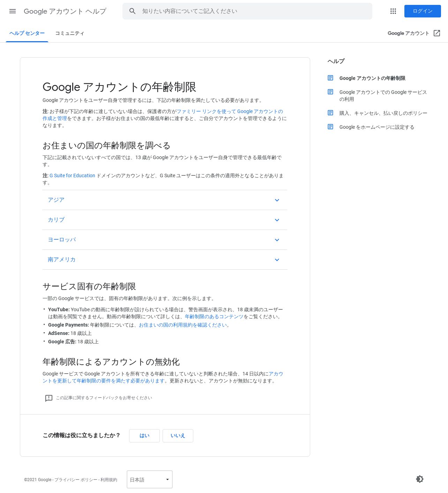Click heading お住まいの国の年齢制限を調べる
The image size is (448, 493).
tap(106, 145)
